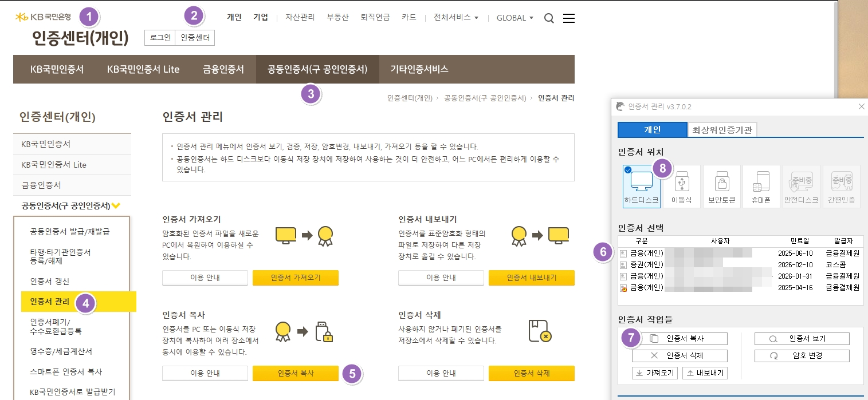Image resolution: width=868 pixels, height=400 pixels.
Task: Open the 금융인증서 navigation tab
Action: (x=223, y=69)
